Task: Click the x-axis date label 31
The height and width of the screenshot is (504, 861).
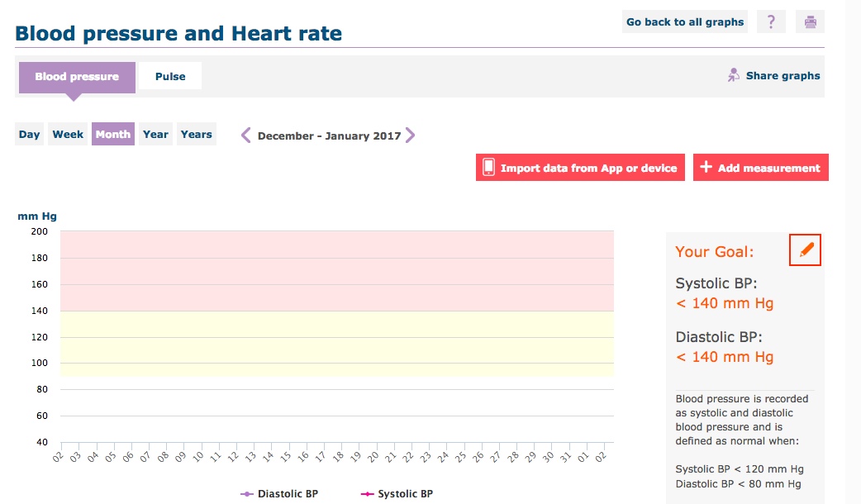Action: click(565, 457)
